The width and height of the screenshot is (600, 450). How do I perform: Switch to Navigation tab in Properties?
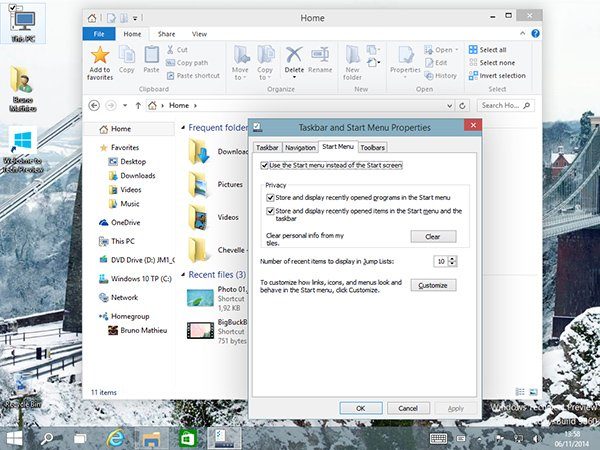pyautogui.click(x=300, y=148)
